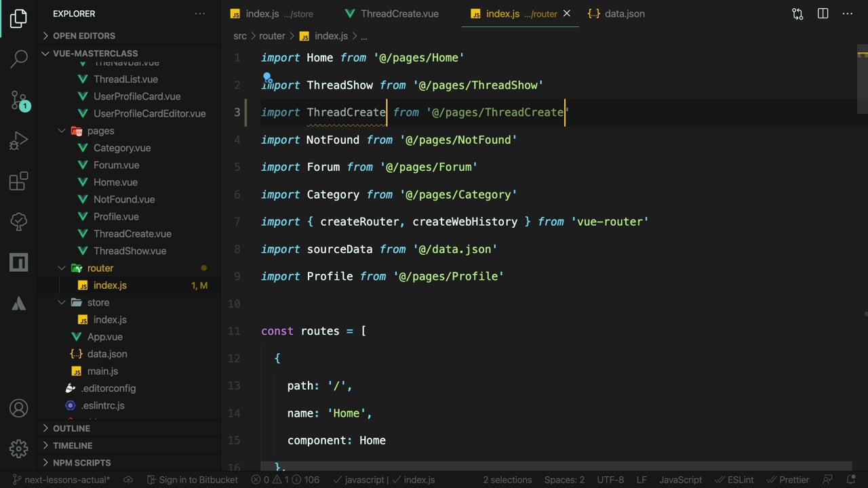The height and width of the screenshot is (488, 868).
Task: Open ThreadShow.vue in pages folder
Action: point(130,251)
